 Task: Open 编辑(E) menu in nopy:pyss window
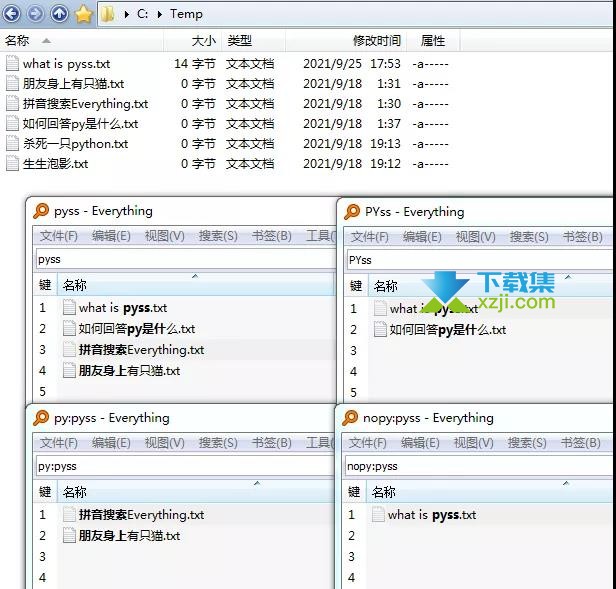420,443
